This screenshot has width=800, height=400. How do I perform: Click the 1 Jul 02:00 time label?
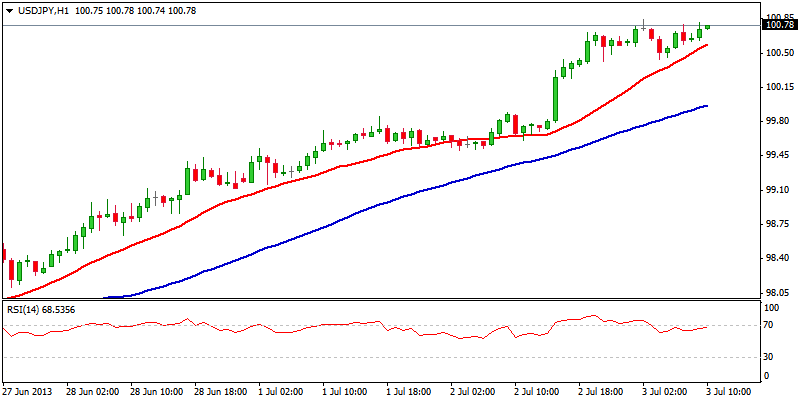280,392
